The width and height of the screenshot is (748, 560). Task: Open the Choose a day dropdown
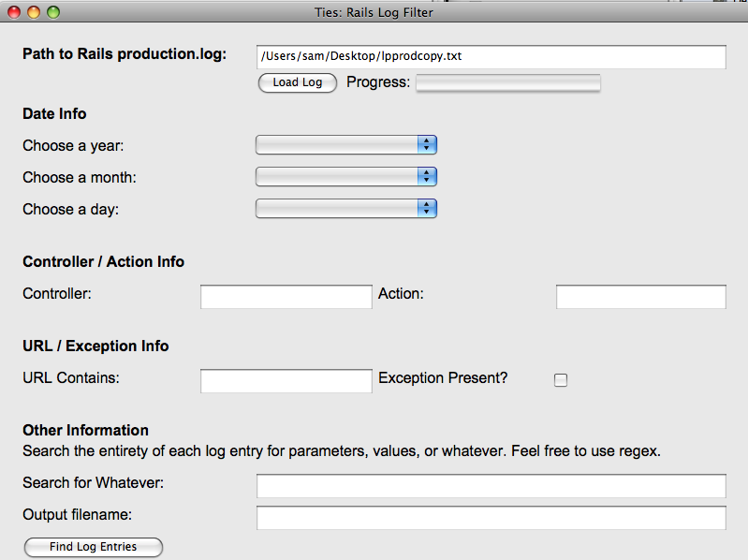(346, 209)
